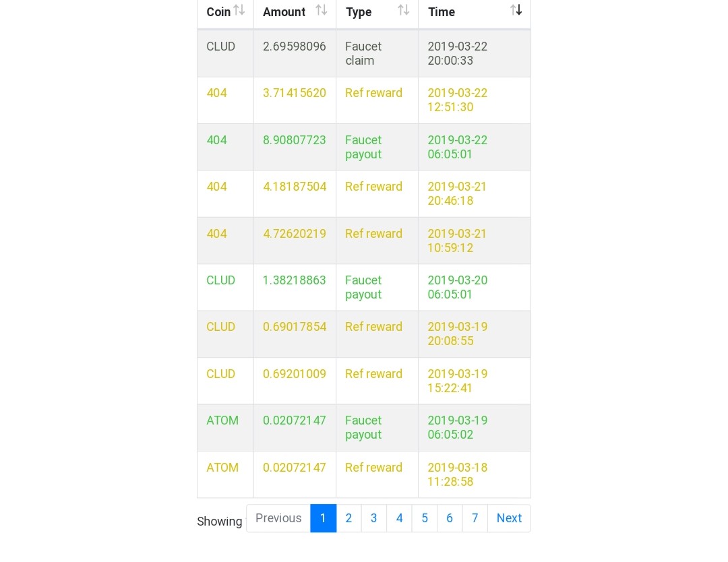Click time 2019-03-22 06:05:01

point(457,147)
